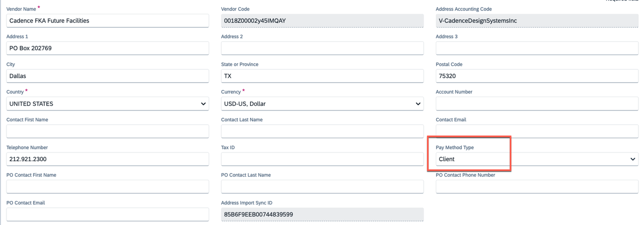
Task: Select the Contact Last Name field
Action: pyautogui.click(x=322, y=131)
